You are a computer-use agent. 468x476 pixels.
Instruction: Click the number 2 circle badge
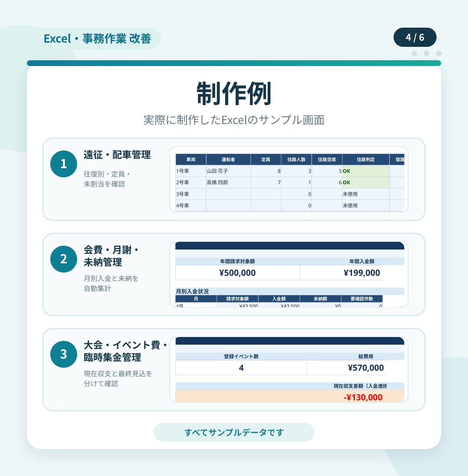tap(64, 259)
